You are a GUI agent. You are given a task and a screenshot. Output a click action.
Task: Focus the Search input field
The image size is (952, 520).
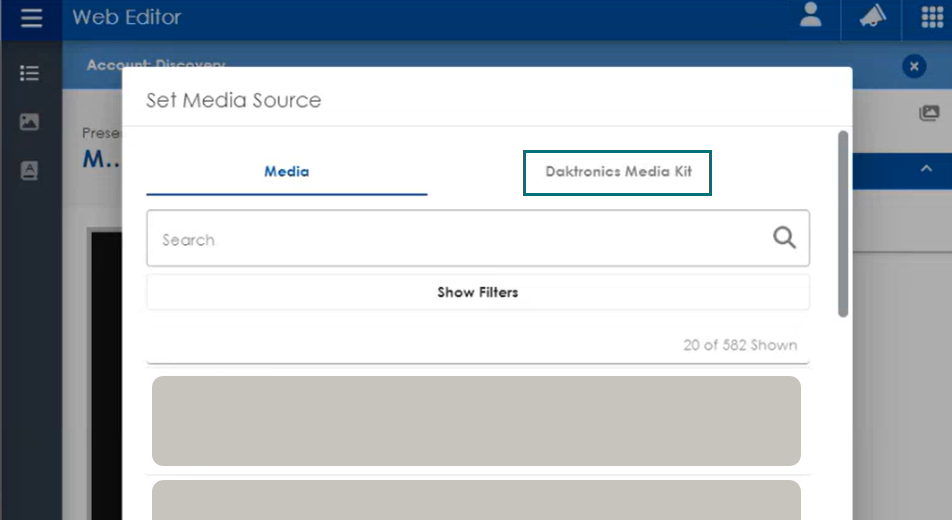pos(478,238)
